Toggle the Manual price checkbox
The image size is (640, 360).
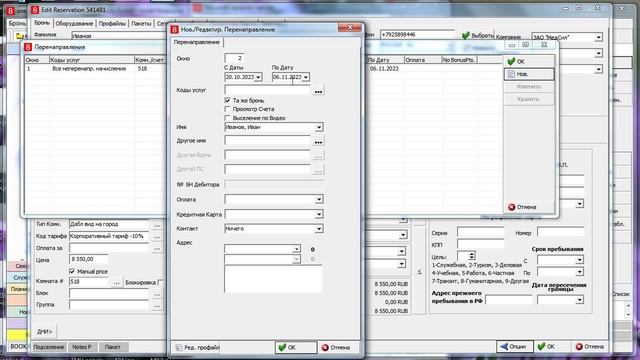72,271
